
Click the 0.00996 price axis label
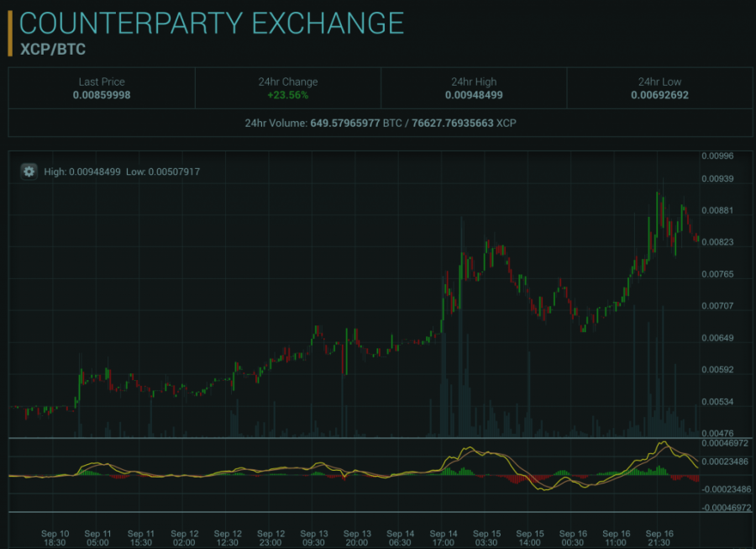coord(717,156)
